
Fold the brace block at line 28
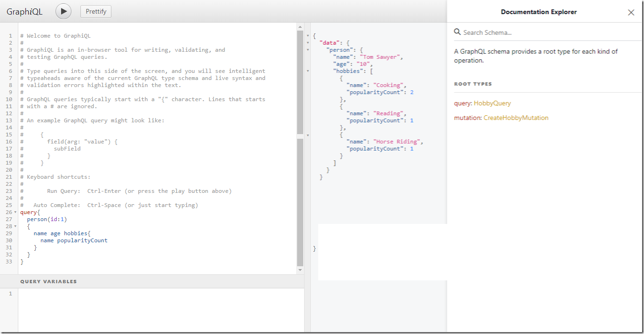pos(16,227)
